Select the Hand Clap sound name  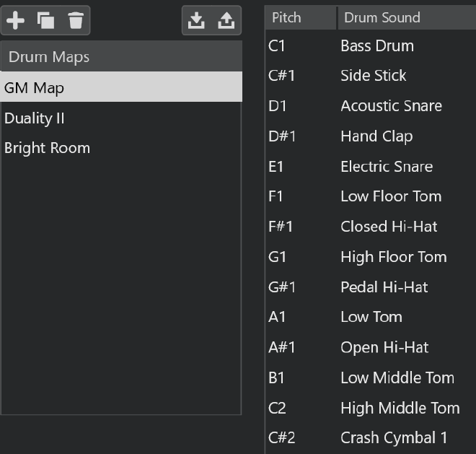tap(376, 136)
